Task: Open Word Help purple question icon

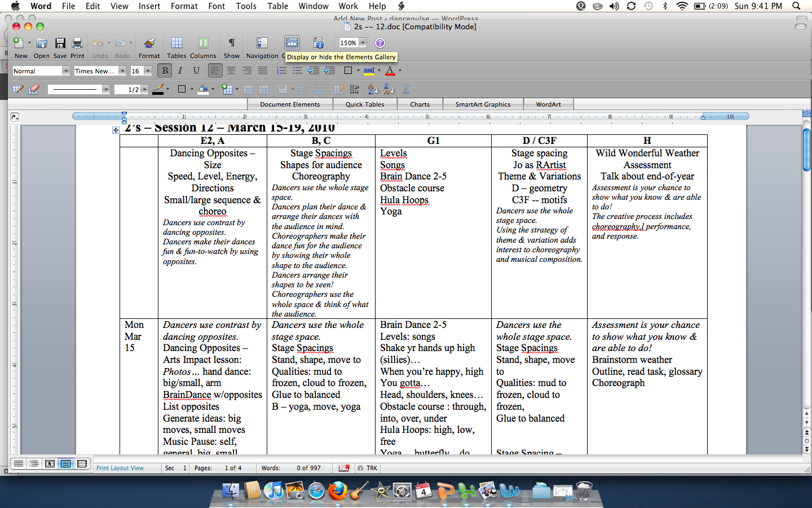Action: coord(380,43)
